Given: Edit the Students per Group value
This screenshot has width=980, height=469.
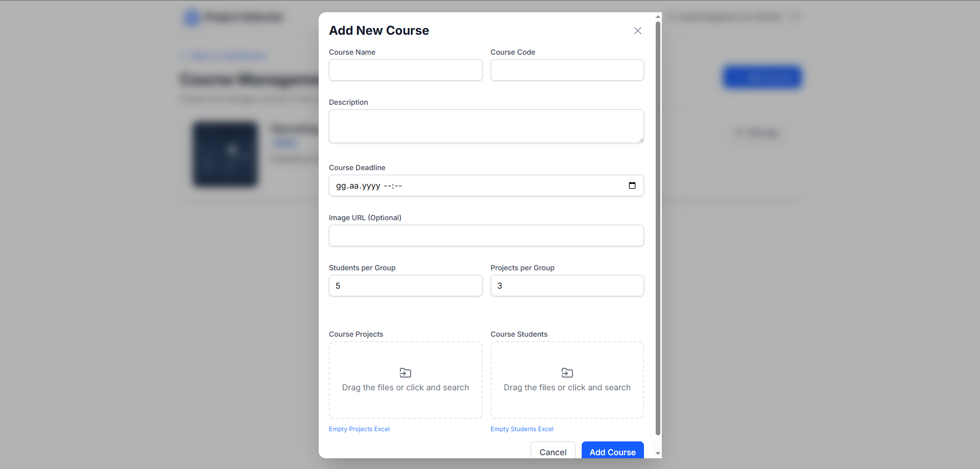Looking at the screenshot, I should [405, 286].
